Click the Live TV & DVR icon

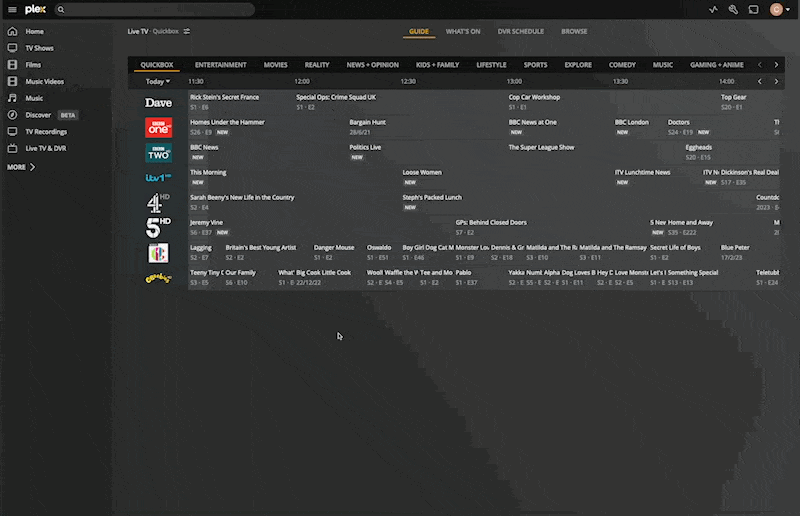12,149
